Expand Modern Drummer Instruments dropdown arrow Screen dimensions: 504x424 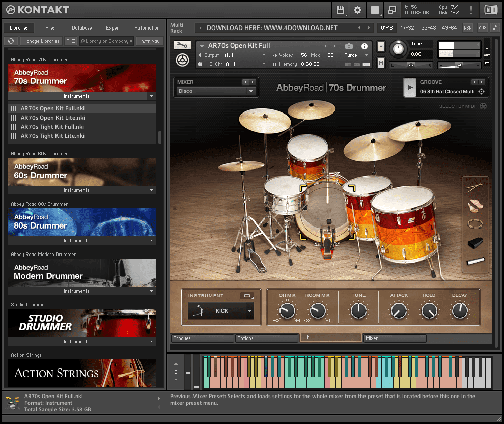(151, 291)
